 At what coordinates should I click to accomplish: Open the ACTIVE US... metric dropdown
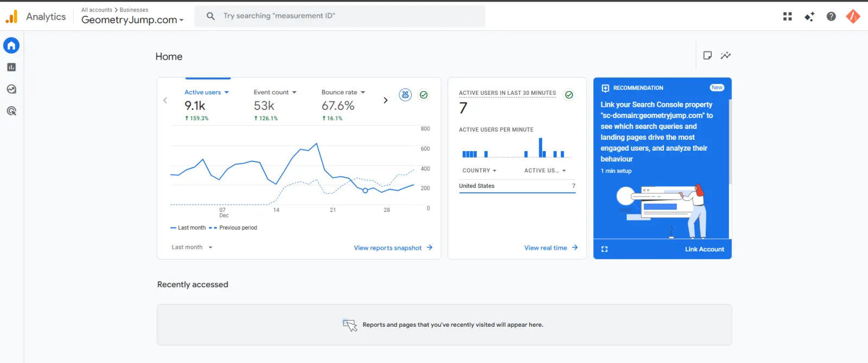[x=545, y=171]
